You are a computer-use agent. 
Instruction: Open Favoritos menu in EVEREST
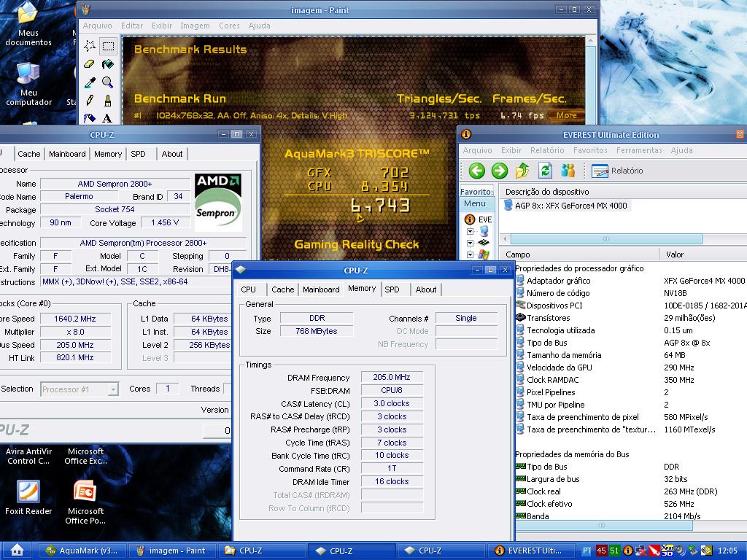(x=589, y=150)
